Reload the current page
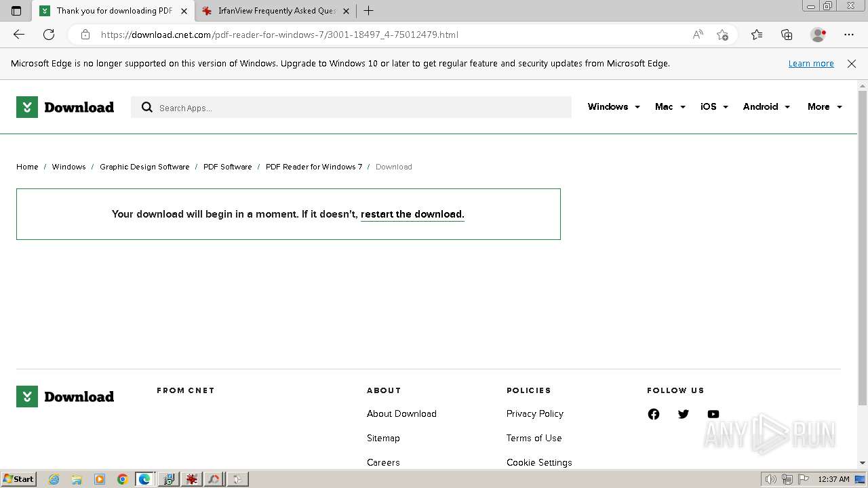Image resolution: width=868 pixels, height=488 pixels. pos(49,35)
